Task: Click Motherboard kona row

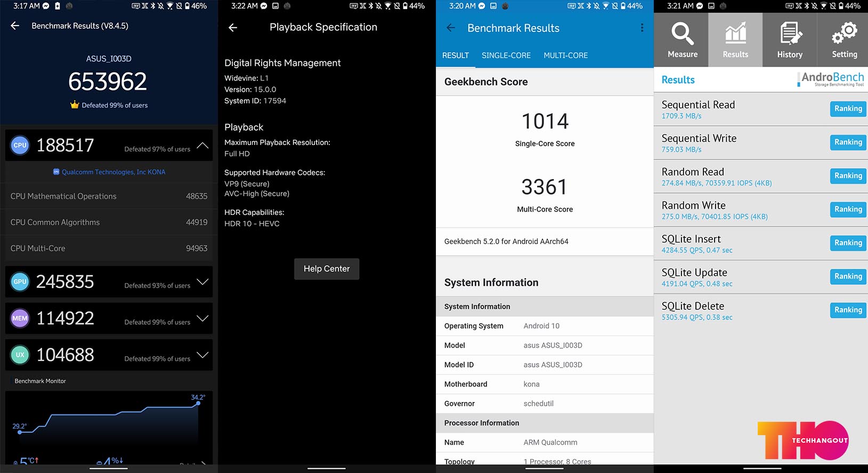Action: (545, 384)
